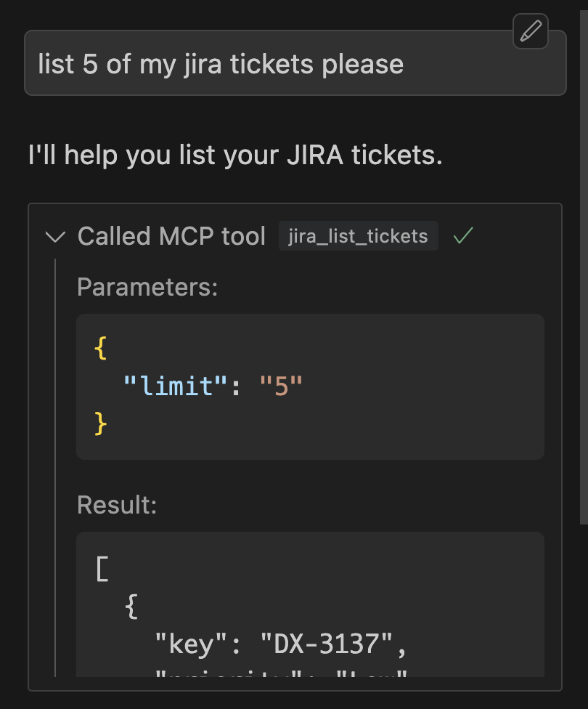Click the Parameters JSON code block
Screen dimensions: 588x709
pos(310,386)
